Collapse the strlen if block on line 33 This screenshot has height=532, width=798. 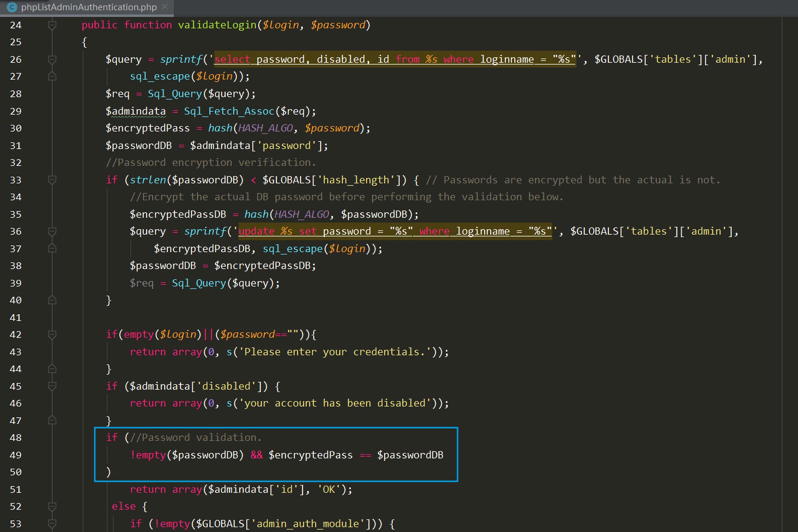click(52, 180)
